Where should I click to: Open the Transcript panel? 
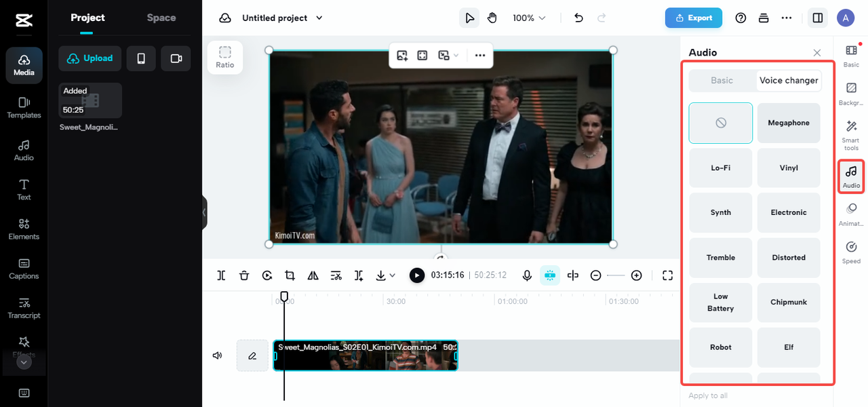24,308
